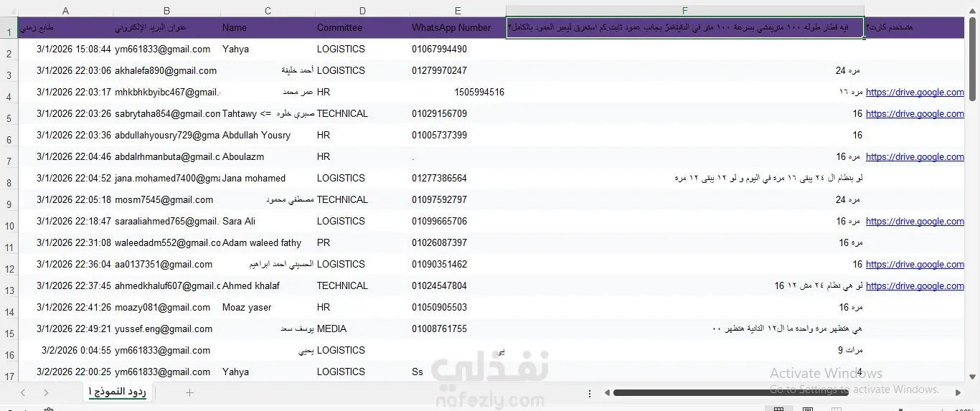The height and width of the screenshot is (411, 980).
Task: Select column E header
Action: pyautogui.click(x=458, y=11)
